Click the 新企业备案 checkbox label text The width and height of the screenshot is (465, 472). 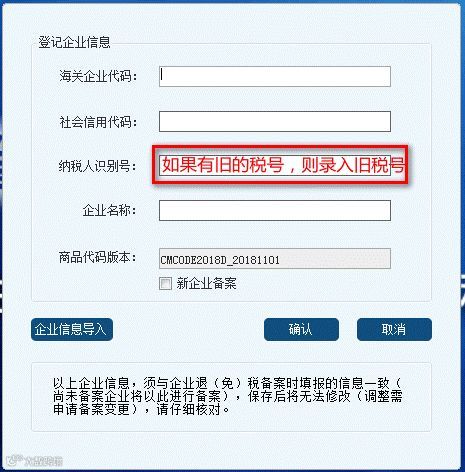(206, 284)
